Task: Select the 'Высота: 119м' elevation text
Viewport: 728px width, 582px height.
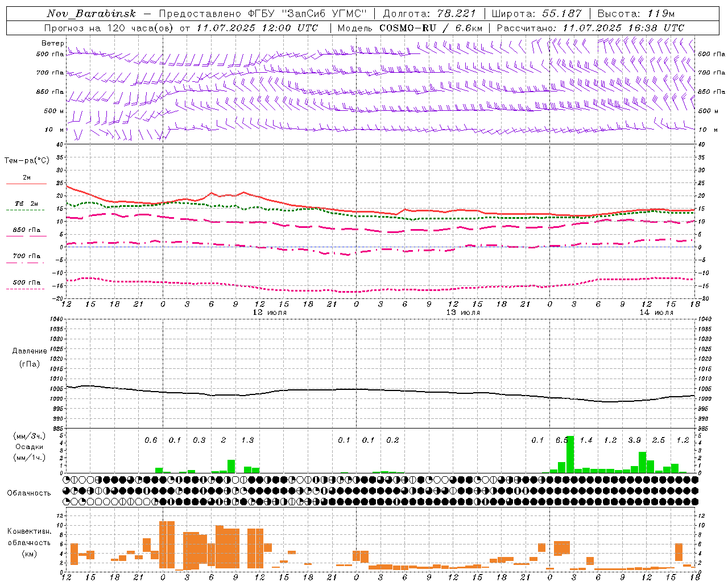Action: 636,14
